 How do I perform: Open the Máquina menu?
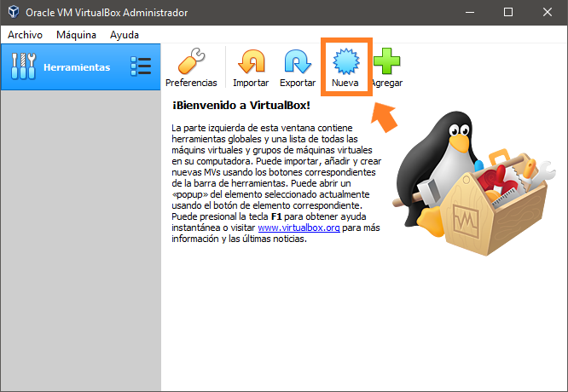click(x=76, y=35)
